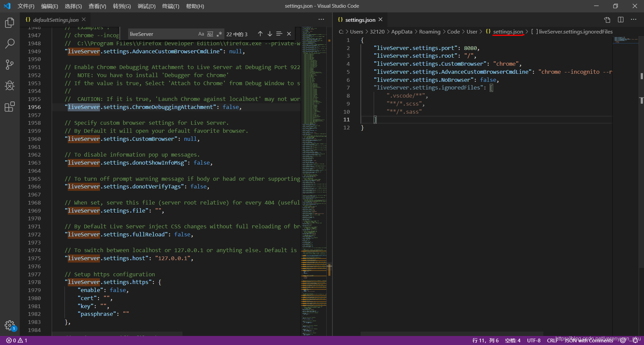The width and height of the screenshot is (644, 345).
Task: Click in the liveServer find input field
Action: pyautogui.click(x=161, y=34)
